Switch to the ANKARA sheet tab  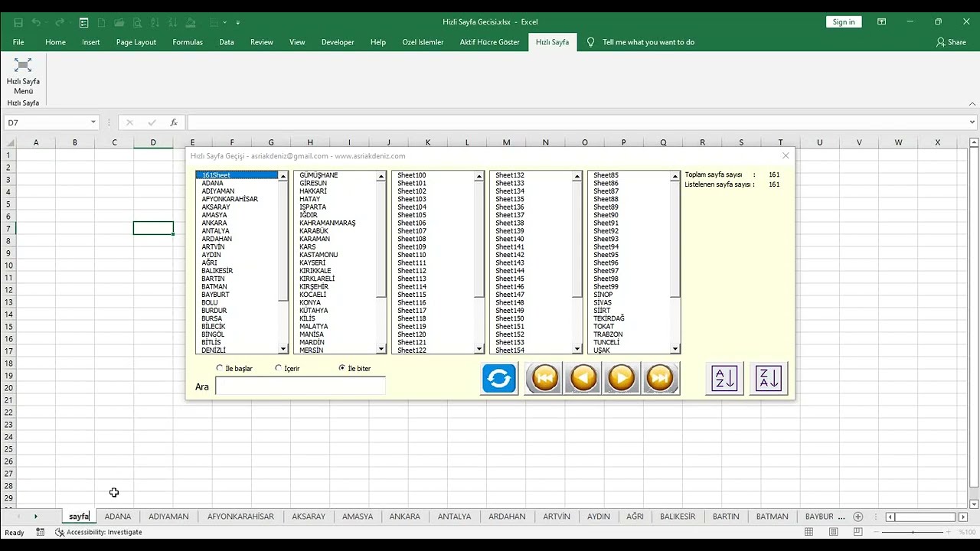click(404, 517)
